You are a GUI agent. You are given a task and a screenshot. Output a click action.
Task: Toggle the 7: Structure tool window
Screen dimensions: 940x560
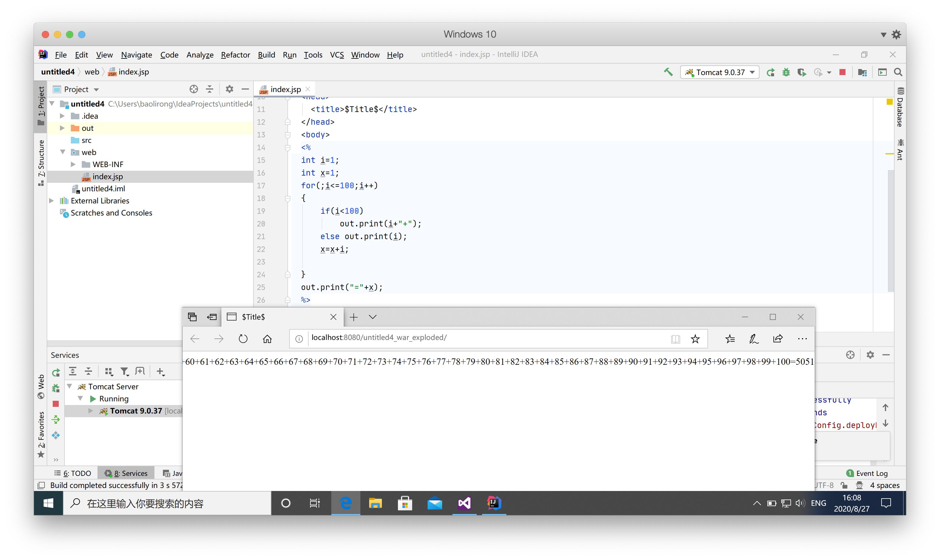(41, 163)
